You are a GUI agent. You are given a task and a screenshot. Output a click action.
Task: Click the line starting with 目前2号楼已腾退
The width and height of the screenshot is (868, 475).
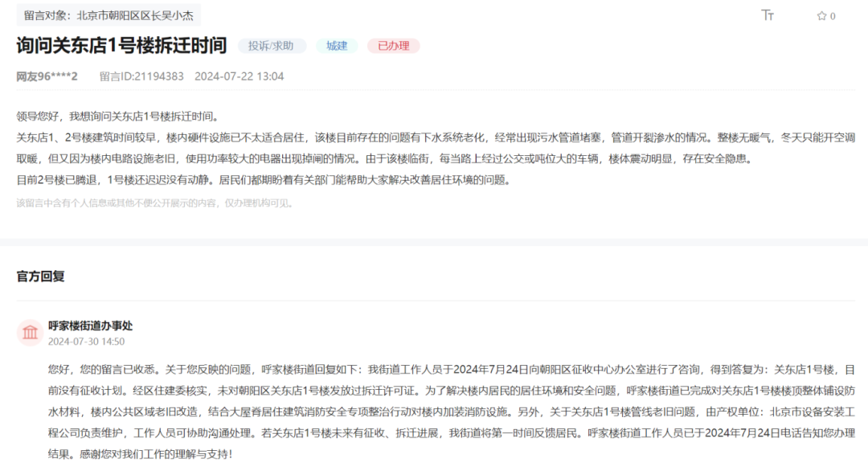click(263, 179)
